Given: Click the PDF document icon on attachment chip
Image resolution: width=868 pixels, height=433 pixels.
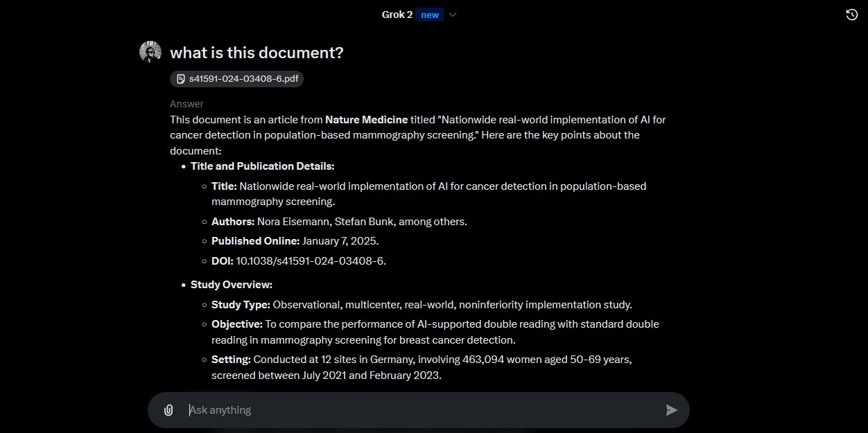Looking at the screenshot, I should pyautogui.click(x=181, y=78).
